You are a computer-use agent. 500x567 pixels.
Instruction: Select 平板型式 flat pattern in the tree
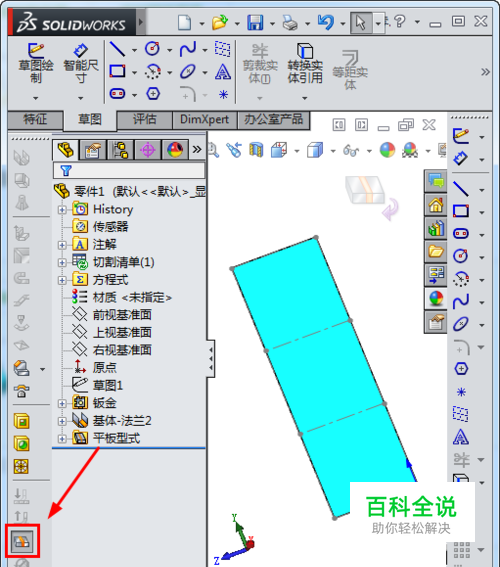(x=116, y=439)
